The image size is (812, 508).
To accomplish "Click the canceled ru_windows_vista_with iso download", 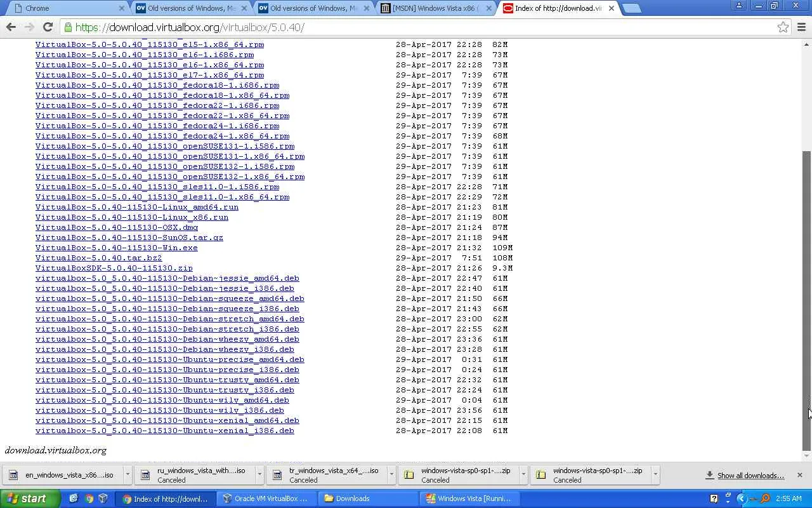I will point(195,475).
